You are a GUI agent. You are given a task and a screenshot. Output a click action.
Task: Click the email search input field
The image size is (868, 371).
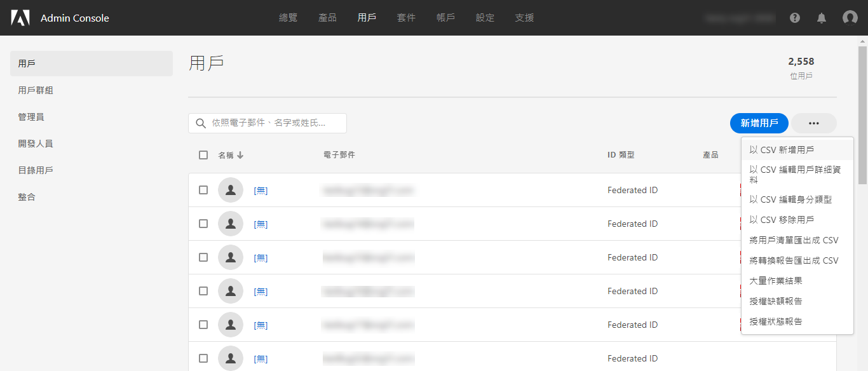click(x=273, y=123)
